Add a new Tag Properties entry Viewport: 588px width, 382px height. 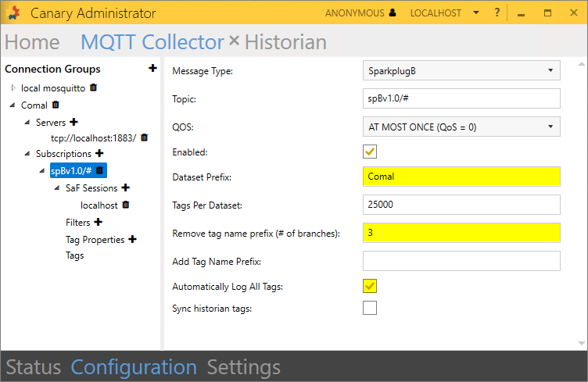[132, 239]
